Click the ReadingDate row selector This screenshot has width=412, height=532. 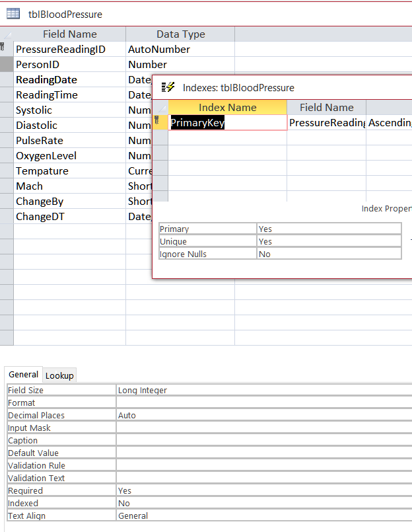click(7, 79)
